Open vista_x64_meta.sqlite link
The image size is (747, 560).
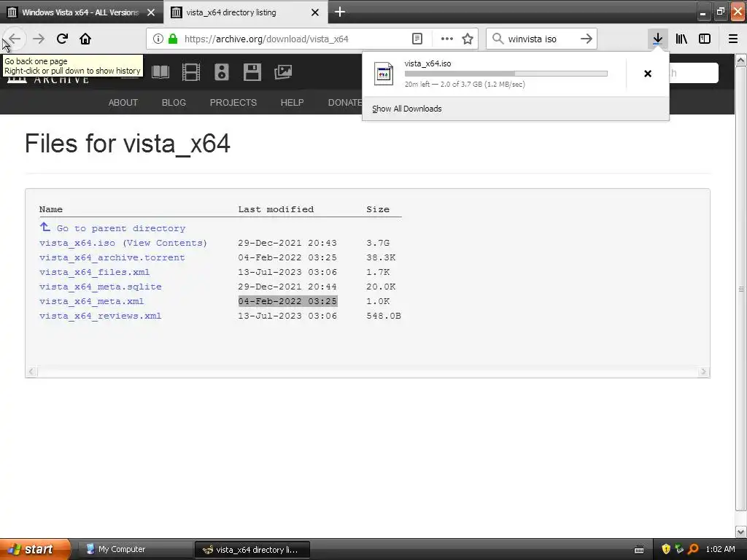(101, 287)
